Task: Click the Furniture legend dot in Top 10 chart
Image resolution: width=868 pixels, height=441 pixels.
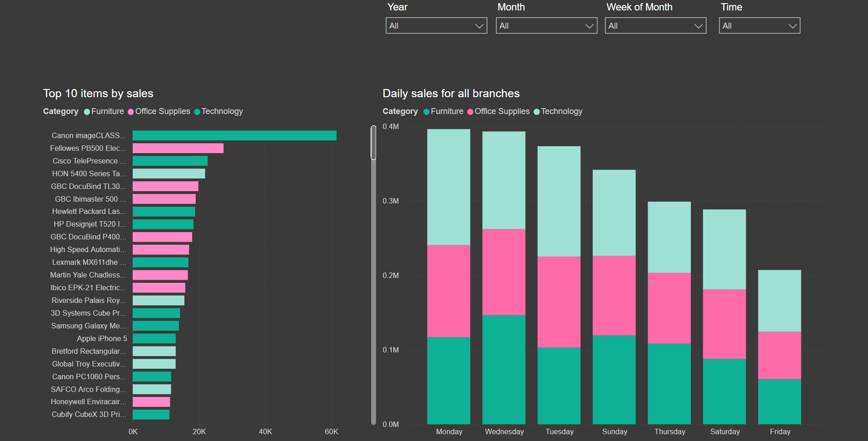Action: (x=87, y=112)
